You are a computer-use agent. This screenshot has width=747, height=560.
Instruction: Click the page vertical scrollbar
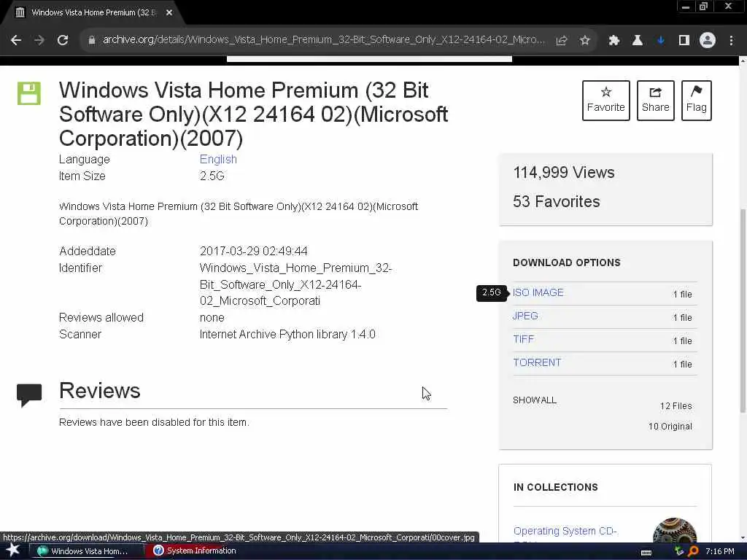[x=743, y=309]
